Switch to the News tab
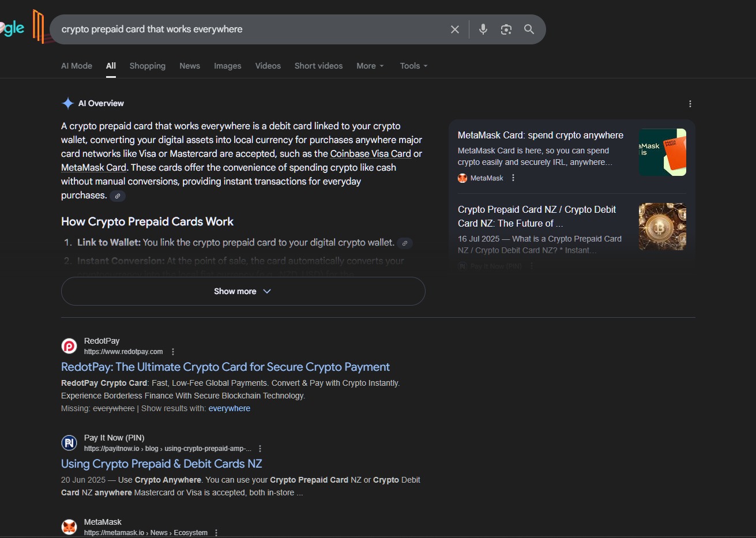The width and height of the screenshot is (756, 538). pyautogui.click(x=190, y=66)
